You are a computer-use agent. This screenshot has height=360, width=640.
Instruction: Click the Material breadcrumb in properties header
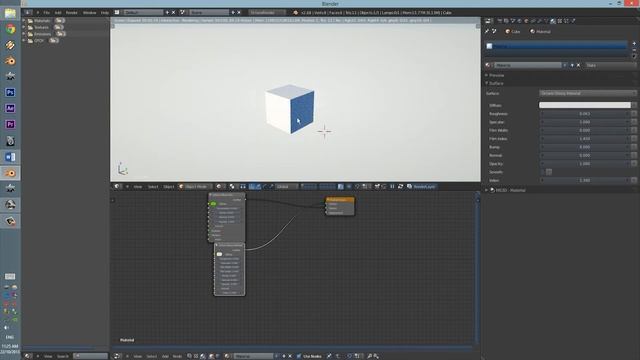pos(540,31)
